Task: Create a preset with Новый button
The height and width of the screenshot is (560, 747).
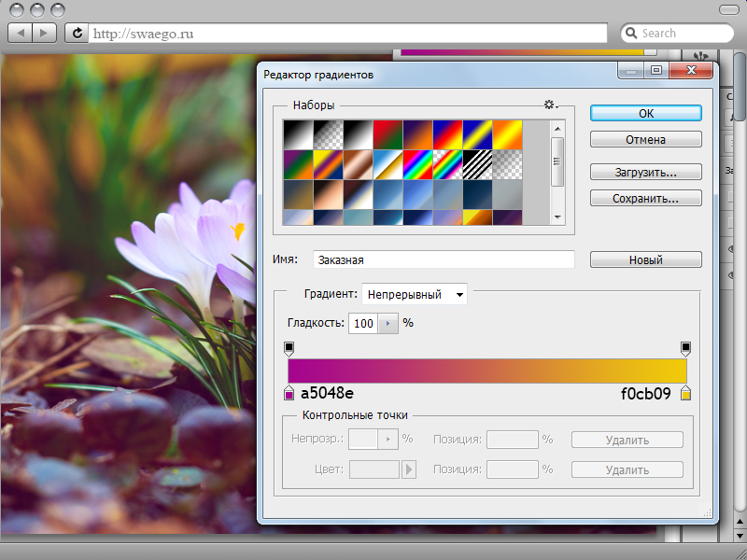Action: (646, 259)
